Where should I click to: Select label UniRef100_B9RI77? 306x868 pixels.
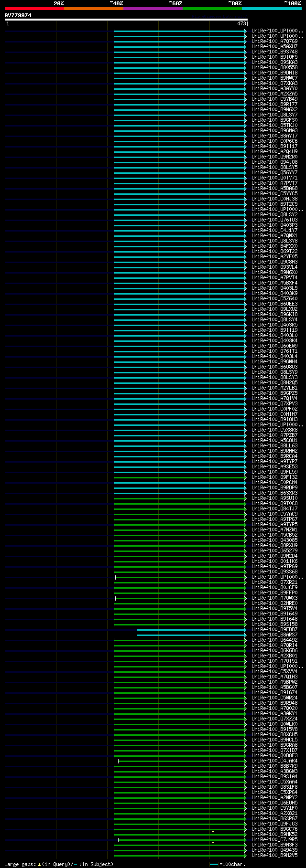click(x=274, y=105)
